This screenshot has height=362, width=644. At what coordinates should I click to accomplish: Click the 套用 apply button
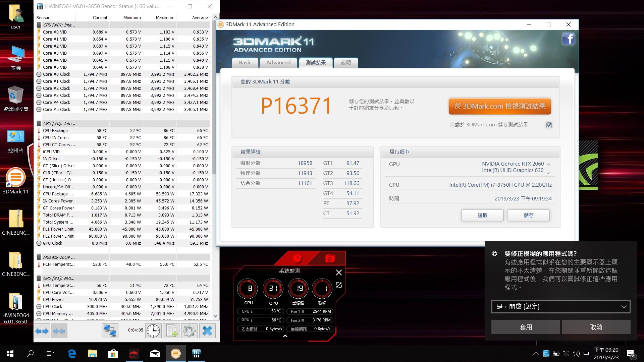525,327
